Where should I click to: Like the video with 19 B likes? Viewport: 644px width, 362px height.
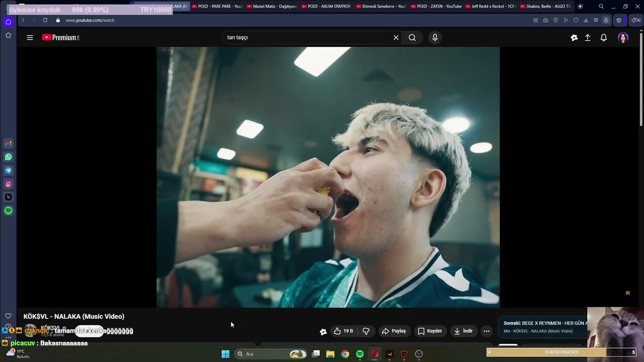click(343, 331)
